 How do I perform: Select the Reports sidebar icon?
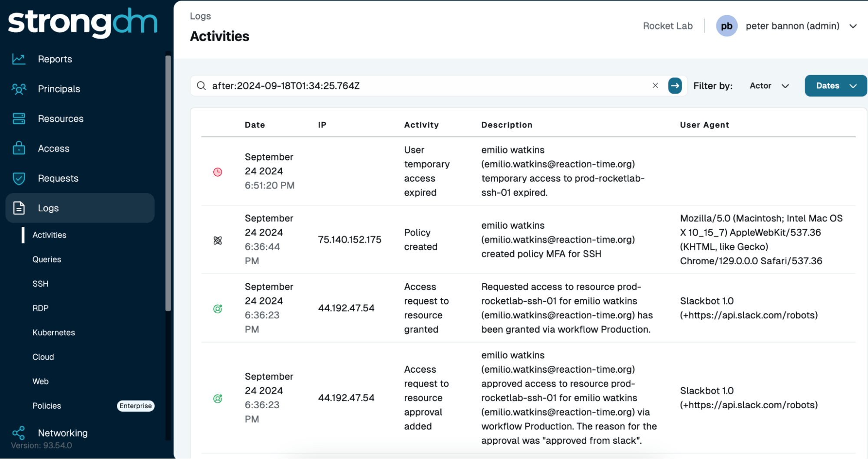click(19, 59)
